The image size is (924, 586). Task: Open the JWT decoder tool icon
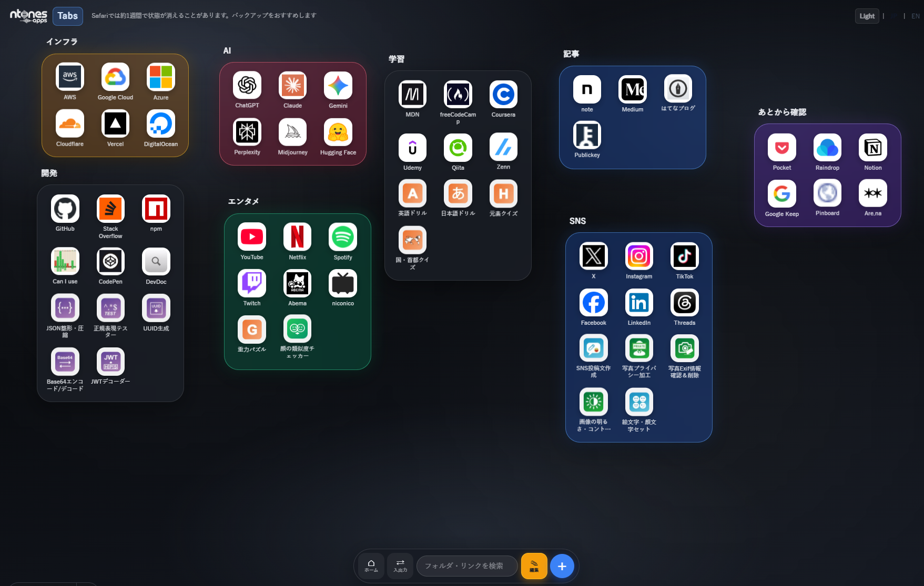tap(110, 362)
